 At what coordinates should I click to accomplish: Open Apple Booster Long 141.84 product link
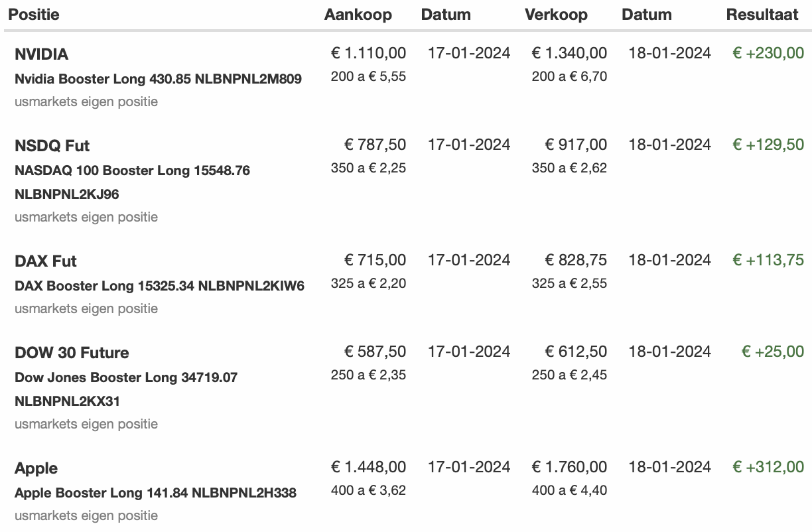coord(155,493)
